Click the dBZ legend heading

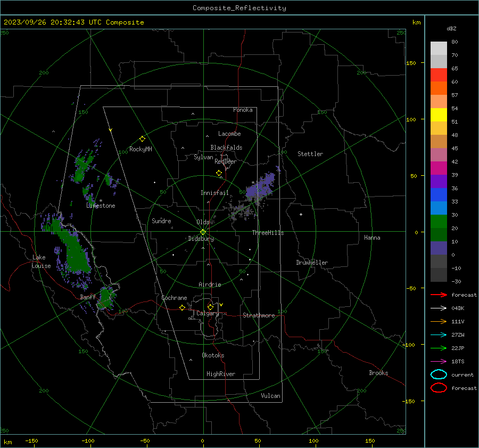[x=451, y=29]
